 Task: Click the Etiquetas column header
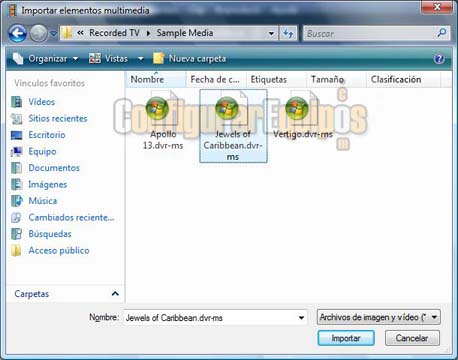[x=276, y=79]
